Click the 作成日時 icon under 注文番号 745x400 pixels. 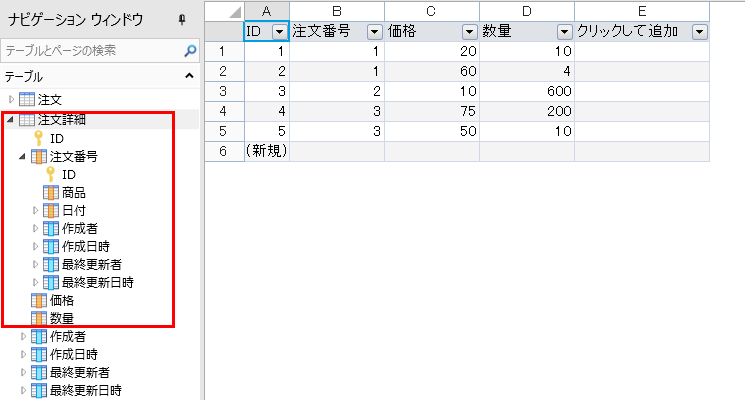tap(51, 247)
